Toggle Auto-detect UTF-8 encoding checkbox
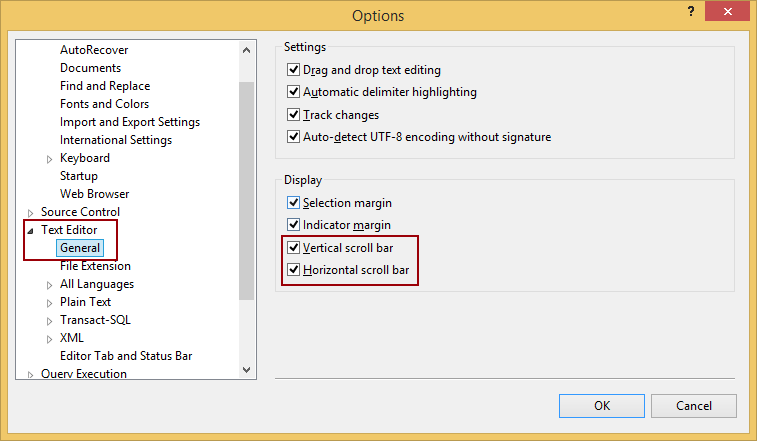757x441 pixels. click(294, 137)
